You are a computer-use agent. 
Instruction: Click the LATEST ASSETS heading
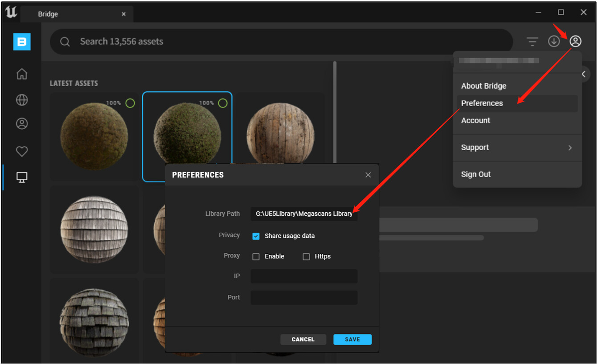74,84
